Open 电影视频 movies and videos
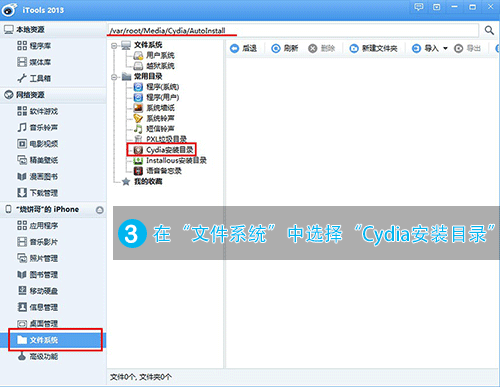This screenshot has height=387, width=500. tap(38, 144)
